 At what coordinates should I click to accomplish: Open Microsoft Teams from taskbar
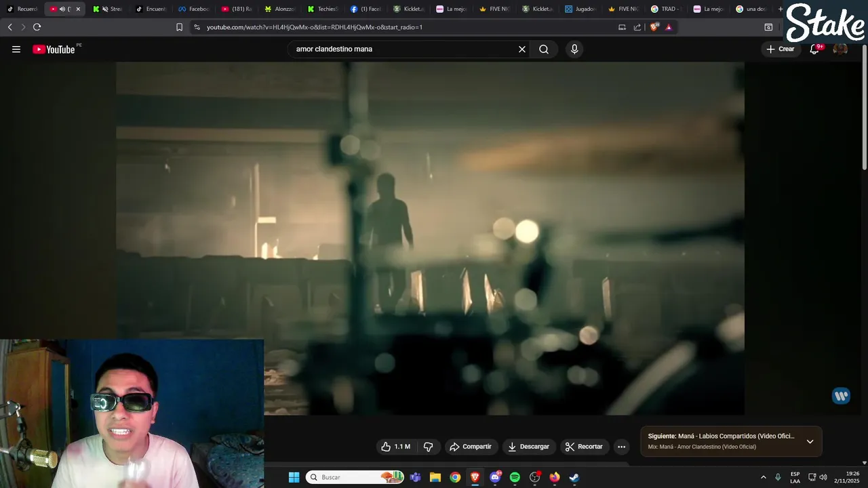415,477
